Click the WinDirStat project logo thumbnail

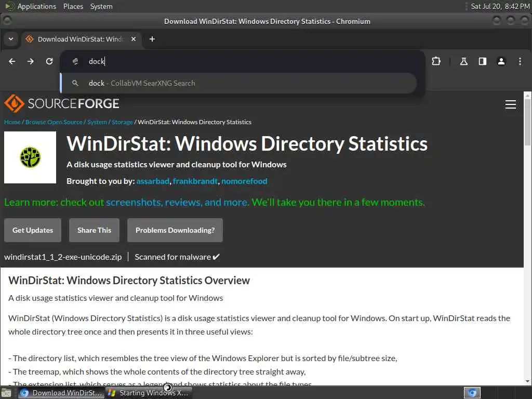pyautogui.click(x=30, y=157)
